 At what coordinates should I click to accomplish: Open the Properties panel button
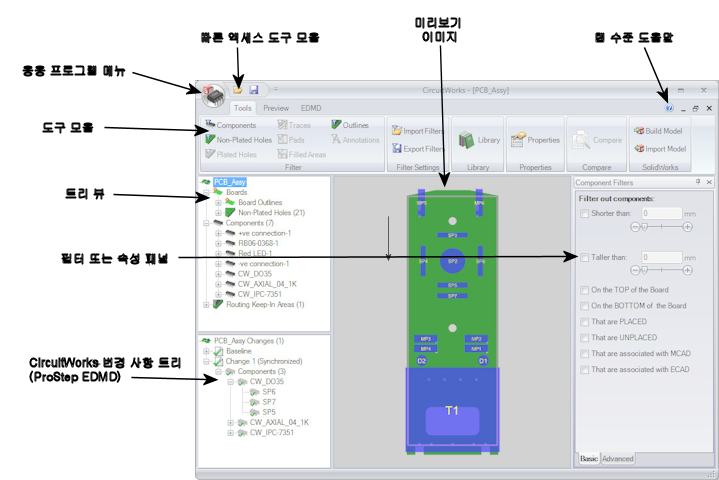[535, 140]
